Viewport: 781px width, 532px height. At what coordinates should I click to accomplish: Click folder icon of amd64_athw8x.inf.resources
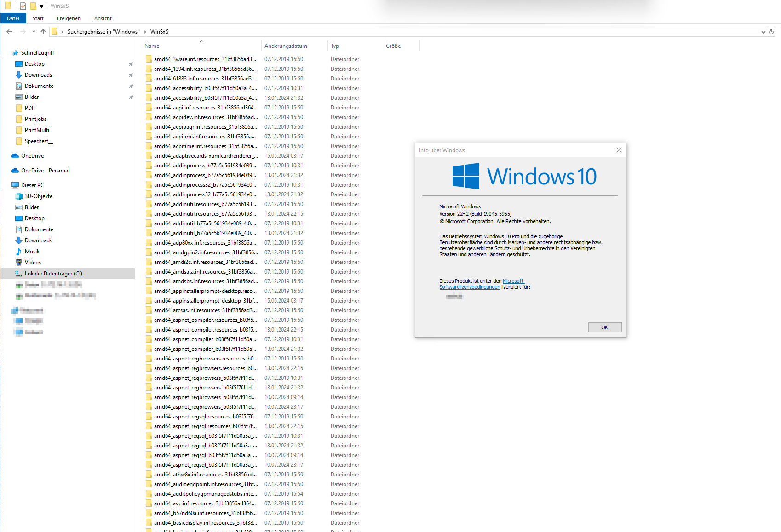[149, 475]
